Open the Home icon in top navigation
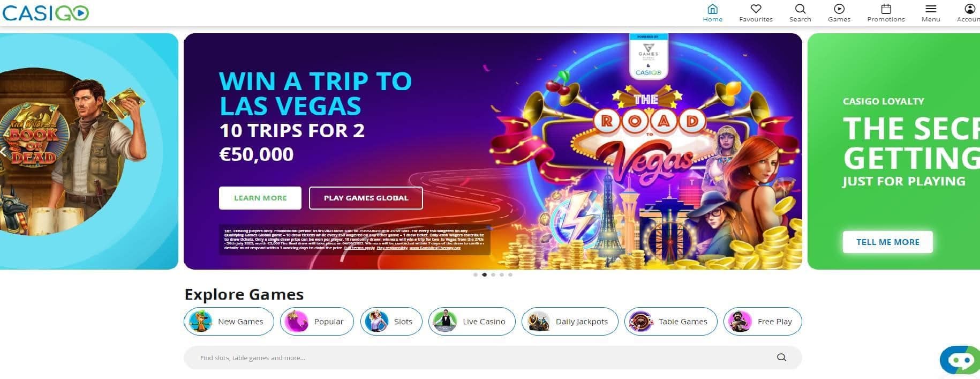 (712, 9)
